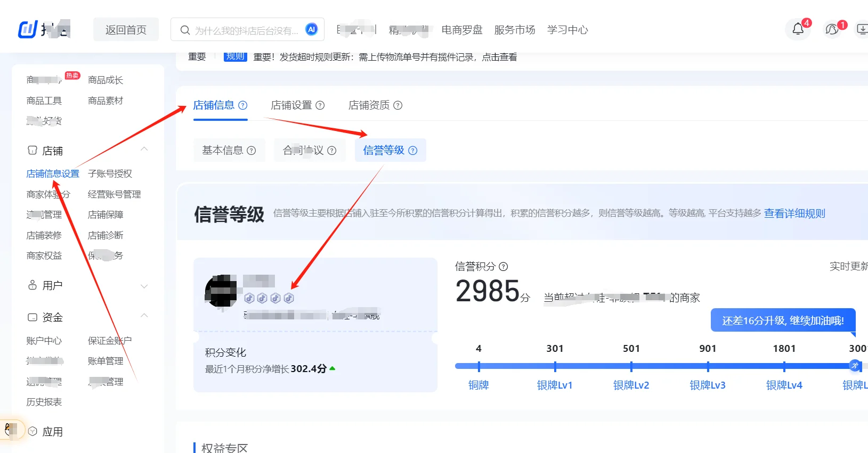The width and height of the screenshot is (868, 453).
Task: Switch to the 店铺设置 tab
Action: 291,105
